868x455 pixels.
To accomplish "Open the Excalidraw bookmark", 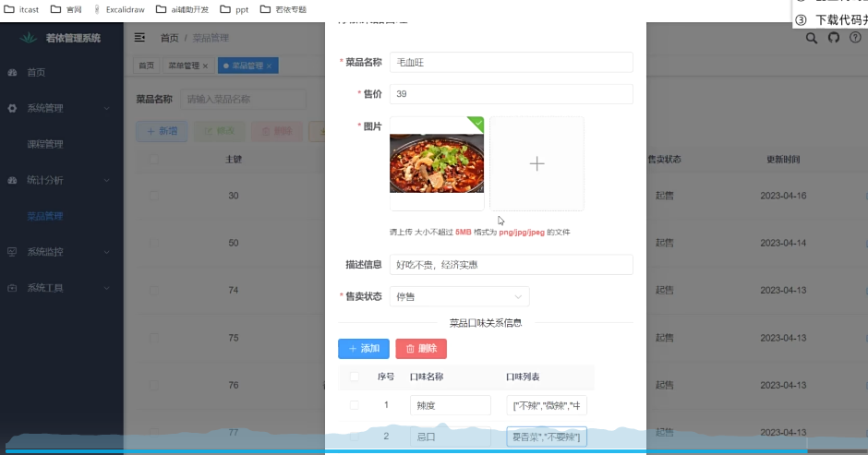I will click(119, 9).
